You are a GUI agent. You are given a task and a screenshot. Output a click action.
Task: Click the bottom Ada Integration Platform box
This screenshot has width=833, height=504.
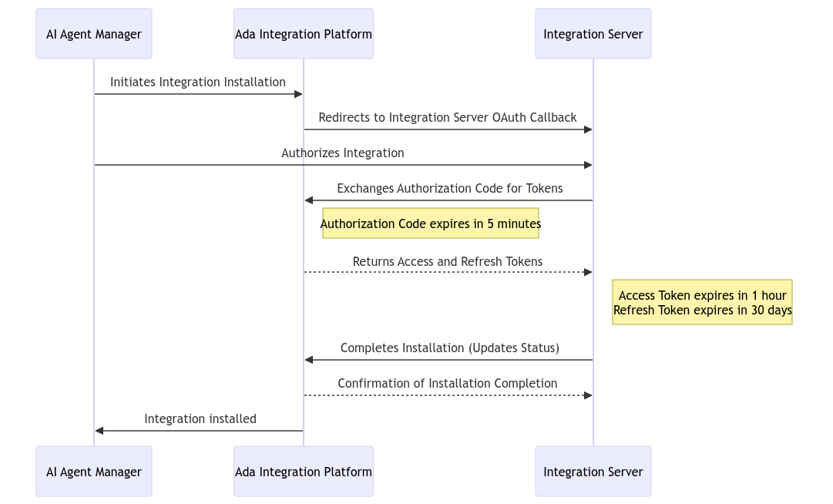coord(303,471)
